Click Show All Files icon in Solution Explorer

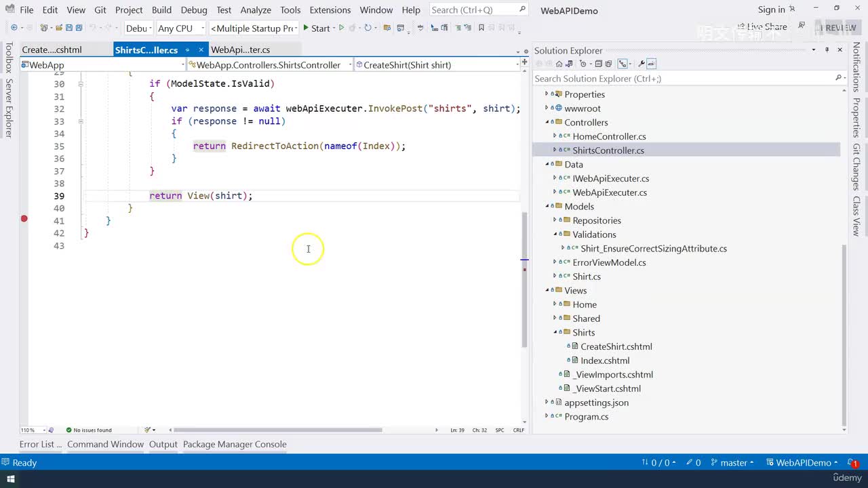coord(609,64)
